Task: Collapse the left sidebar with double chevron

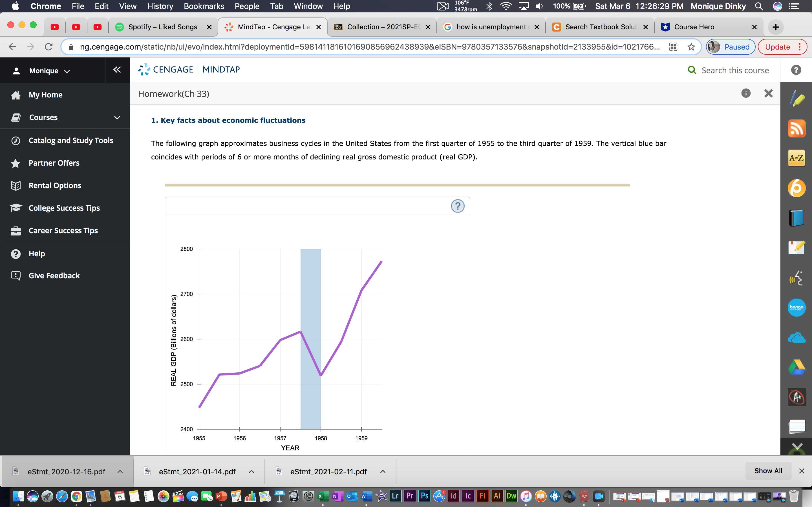Action: (x=117, y=70)
